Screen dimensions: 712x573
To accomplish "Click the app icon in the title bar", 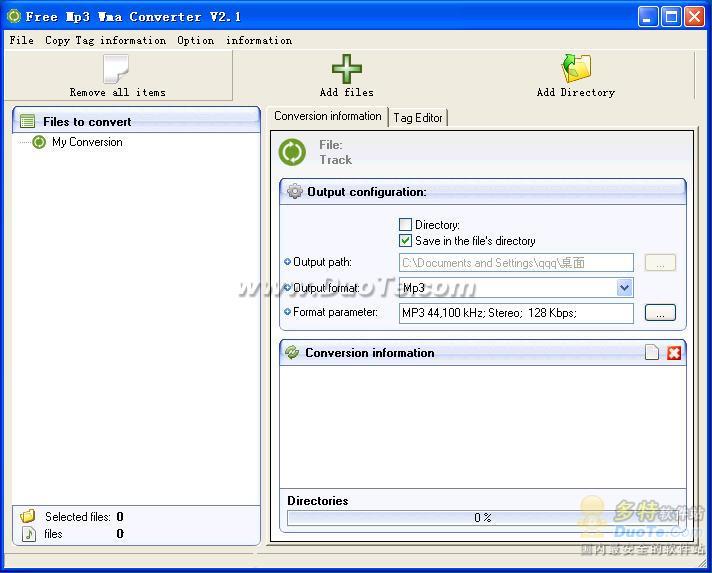I will [x=14, y=16].
